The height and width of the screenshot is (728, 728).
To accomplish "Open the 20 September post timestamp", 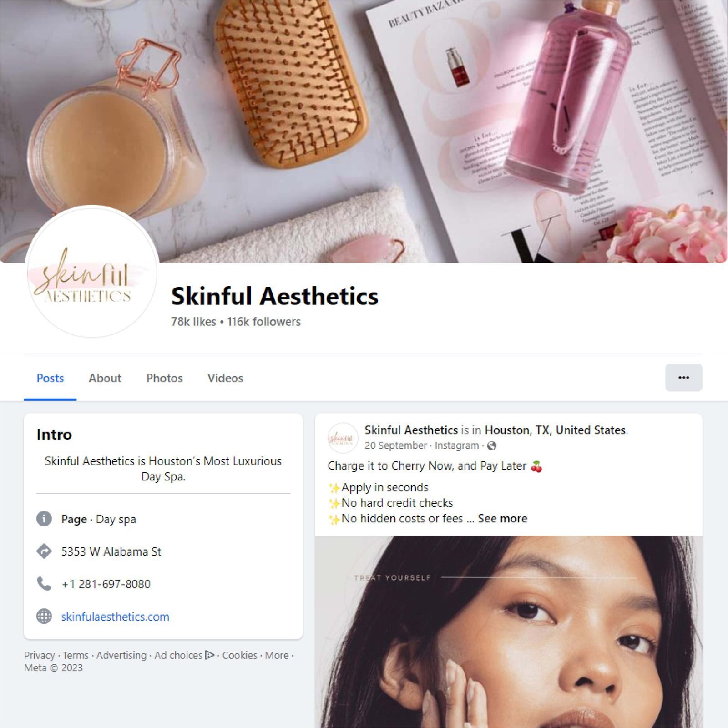I will click(x=396, y=445).
